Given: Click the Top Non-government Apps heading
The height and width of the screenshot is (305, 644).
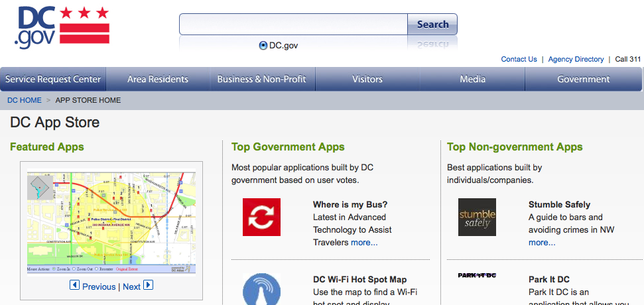Looking at the screenshot, I should (x=515, y=147).
